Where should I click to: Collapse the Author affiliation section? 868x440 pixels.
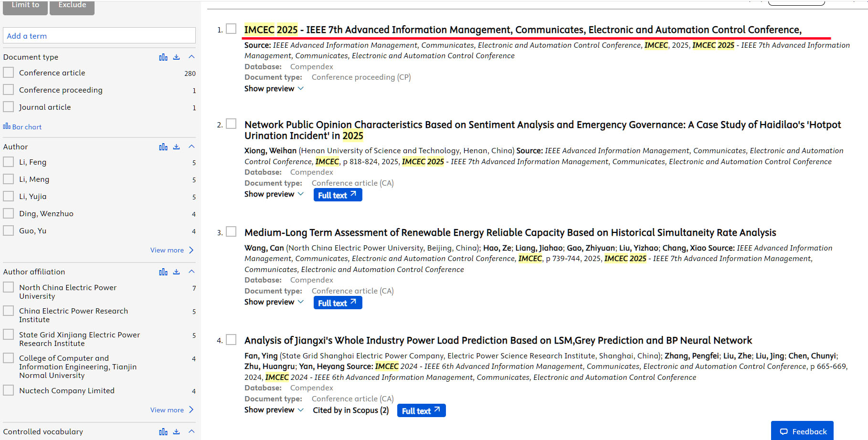[191, 272]
